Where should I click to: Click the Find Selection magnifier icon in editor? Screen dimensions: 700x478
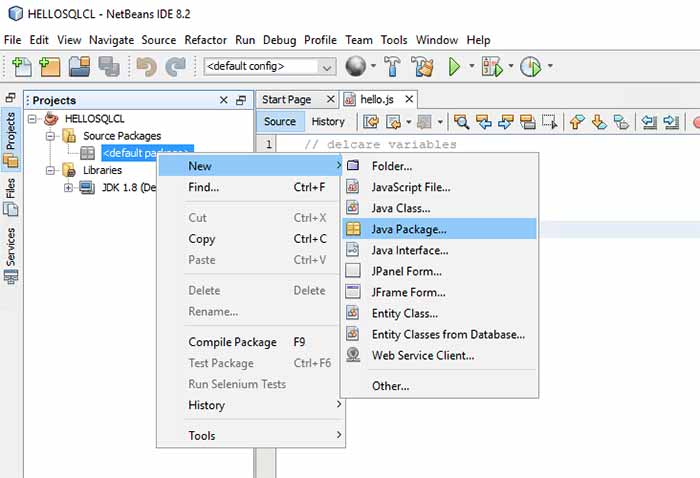(461, 121)
